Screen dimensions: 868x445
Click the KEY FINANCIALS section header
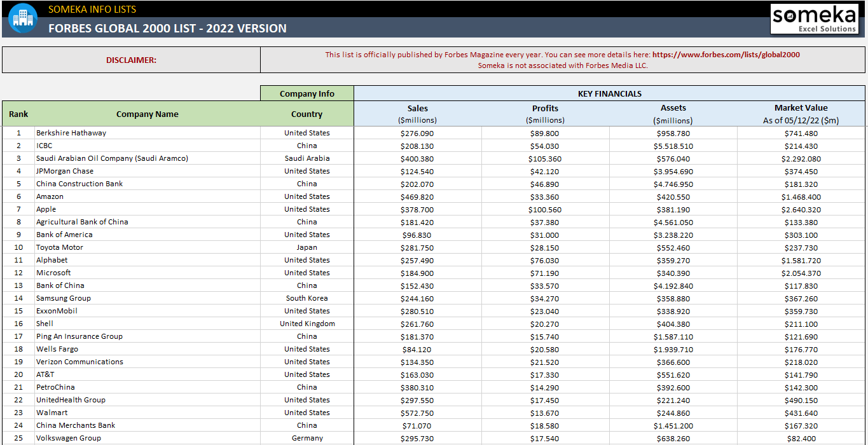(x=610, y=93)
